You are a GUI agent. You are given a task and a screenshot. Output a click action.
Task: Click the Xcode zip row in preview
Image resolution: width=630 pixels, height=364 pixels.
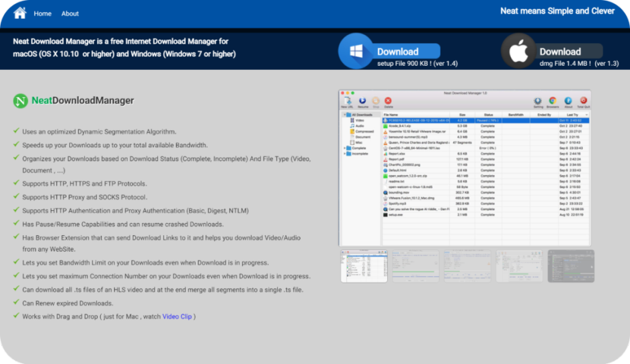click(x=485, y=126)
